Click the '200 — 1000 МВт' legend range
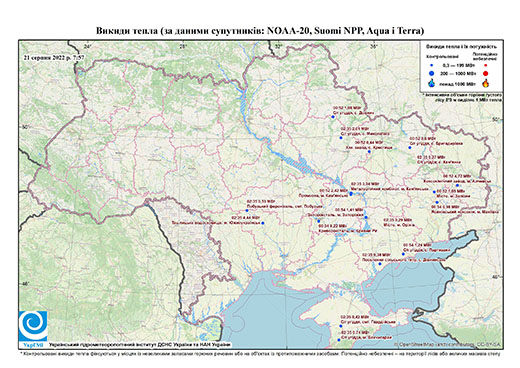Image resolution: width=520 pixels, height=368 pixels. [458, 73]
